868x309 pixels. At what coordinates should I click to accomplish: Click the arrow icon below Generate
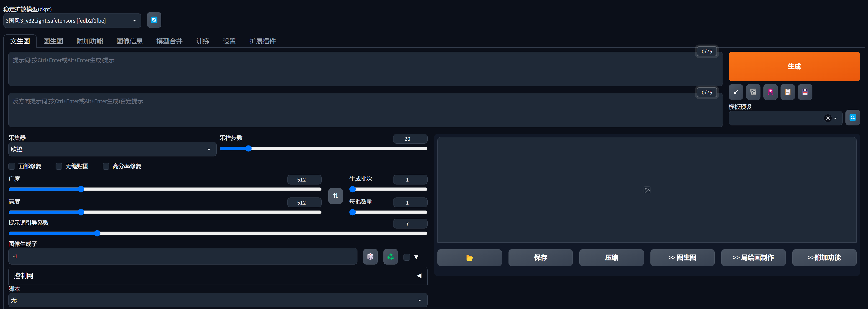tap(736, 92)
